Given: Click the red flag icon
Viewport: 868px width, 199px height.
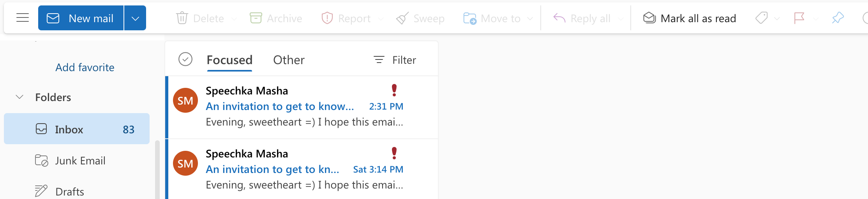Looking at the screenshot, I should click(x=799, y=18).
